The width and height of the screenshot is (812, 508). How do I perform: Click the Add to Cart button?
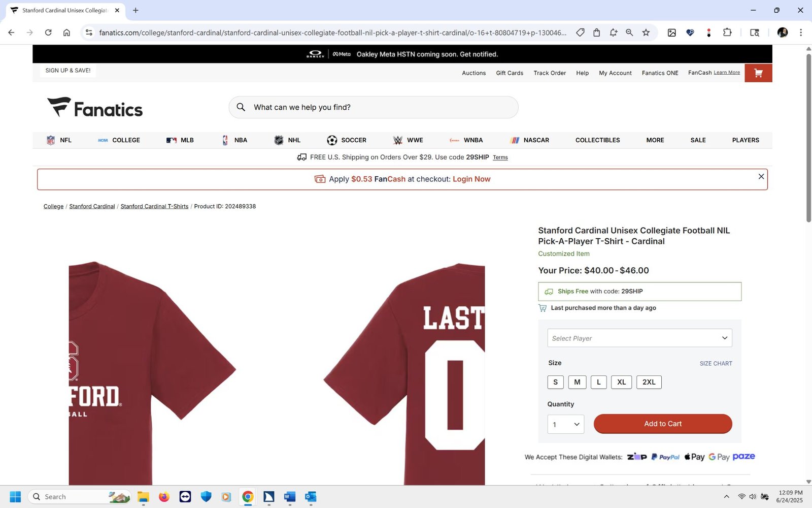pos(663,424)
